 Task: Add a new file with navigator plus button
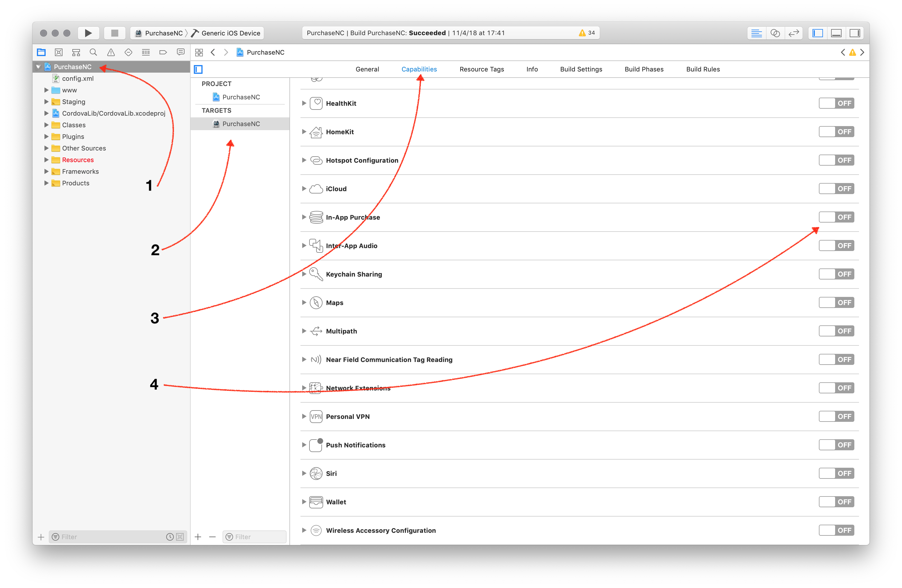(x=41, y=537)
